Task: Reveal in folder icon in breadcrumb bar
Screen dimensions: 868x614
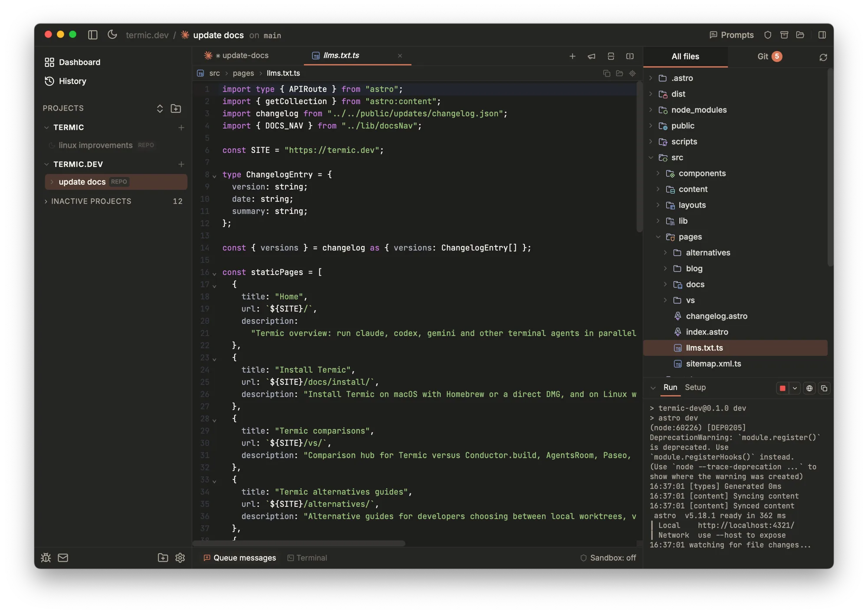Action: 619,73
